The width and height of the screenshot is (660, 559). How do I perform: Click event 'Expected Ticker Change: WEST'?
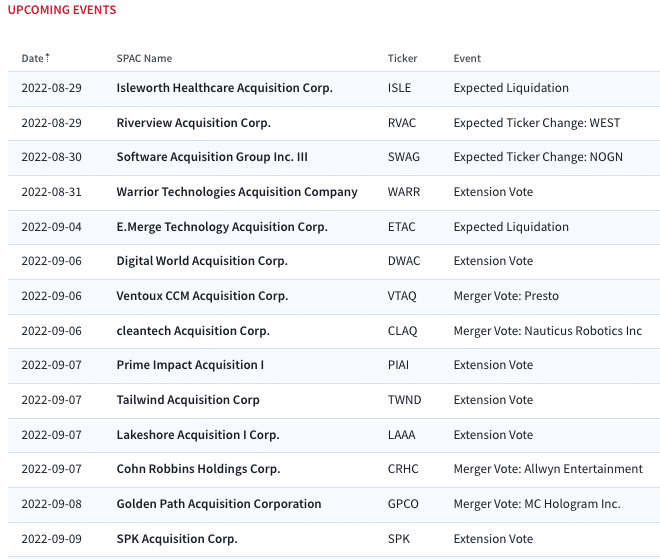(537, 123)
